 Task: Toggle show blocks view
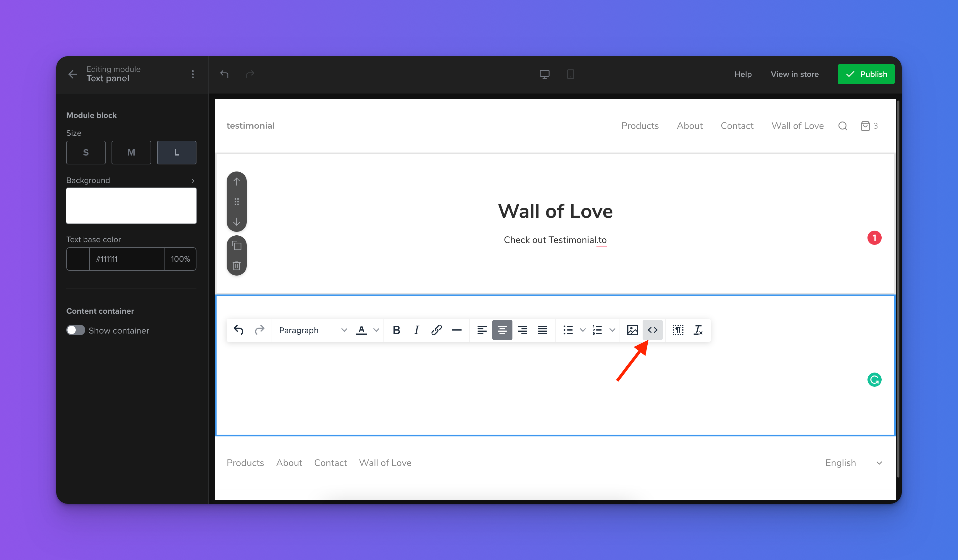[x=678, y=330]
